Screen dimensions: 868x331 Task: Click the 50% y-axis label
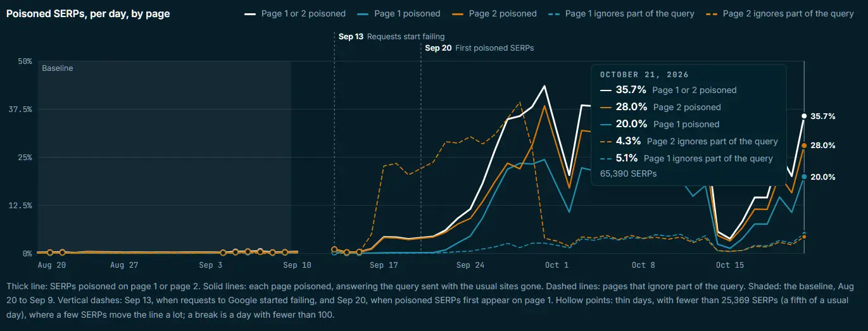point(25,61)
